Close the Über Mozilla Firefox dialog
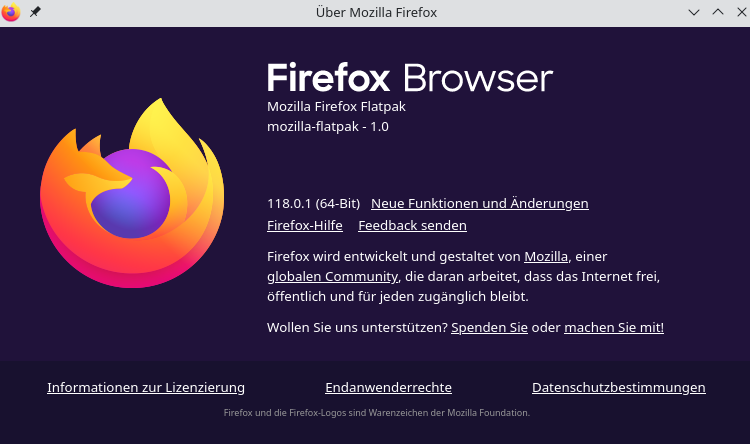Viewport: 750px width, 444px height. [x=738, y=12]
